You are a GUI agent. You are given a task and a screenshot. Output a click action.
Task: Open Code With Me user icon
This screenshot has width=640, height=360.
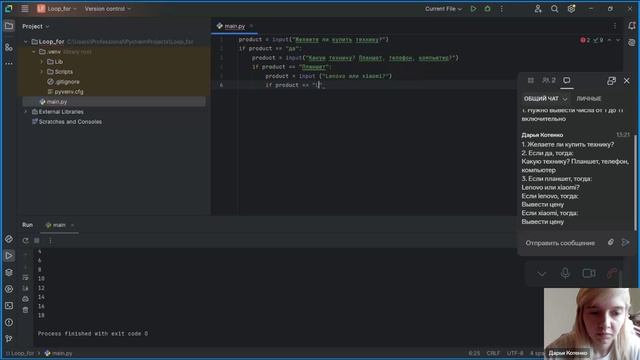click(x=538, y=9)
